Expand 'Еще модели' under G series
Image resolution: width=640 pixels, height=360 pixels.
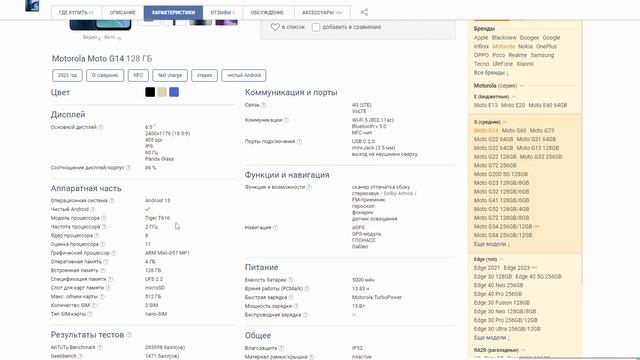tap(492, 244)
